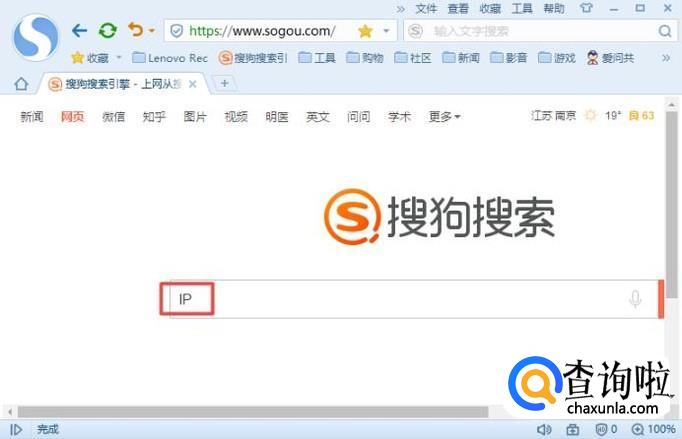Expand hidden menu items double-chevron at top
Screen dimensions: 682x439
401,9
